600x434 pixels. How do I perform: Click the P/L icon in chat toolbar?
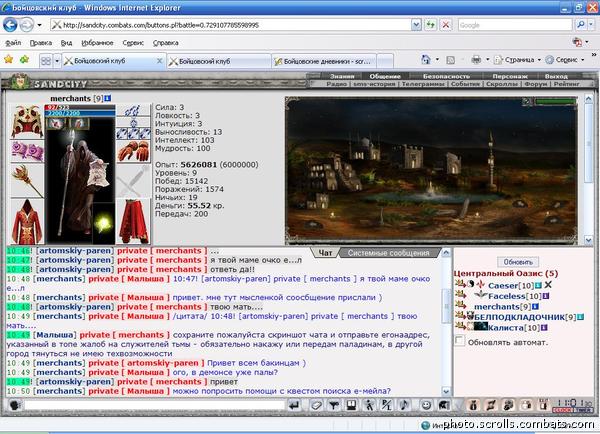tap(387, 405)
